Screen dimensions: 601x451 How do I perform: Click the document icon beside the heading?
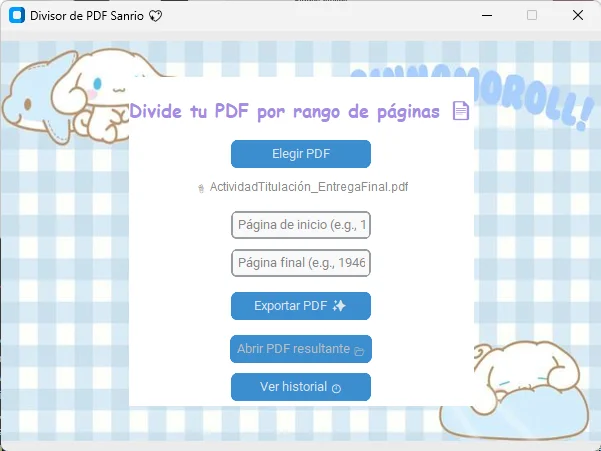point(461,111)
